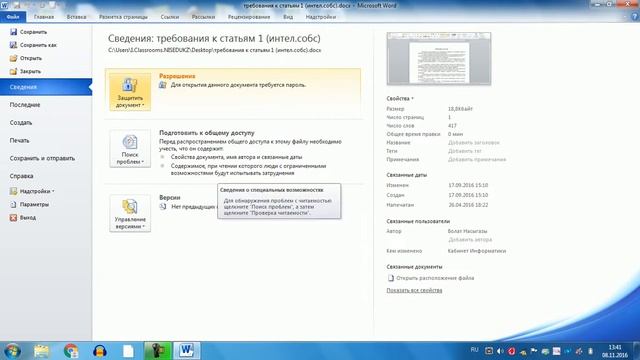Click the padlock Защитить документ icon
The image size is (640, 360).
tap(129, 85)
